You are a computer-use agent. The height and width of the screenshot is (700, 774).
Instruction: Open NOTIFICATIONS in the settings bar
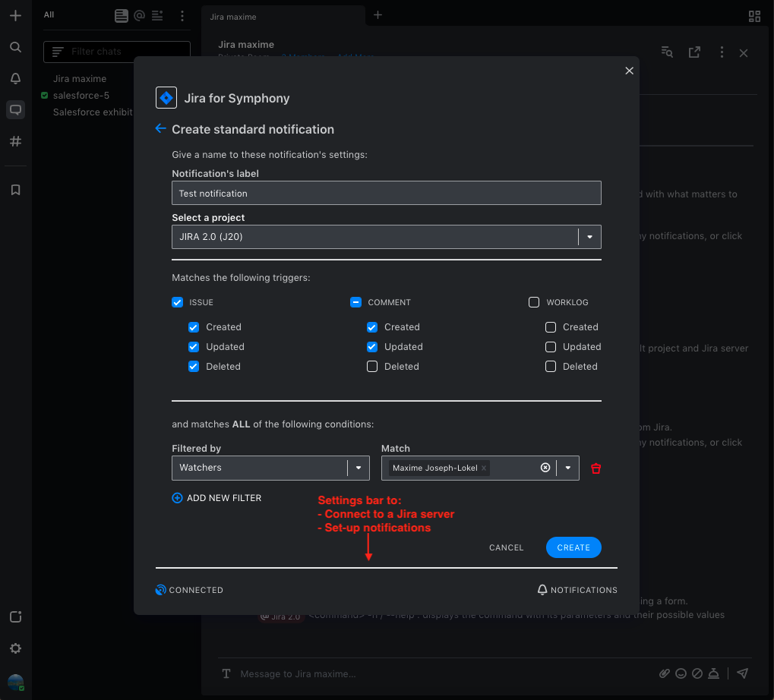[x=577, y=590]
